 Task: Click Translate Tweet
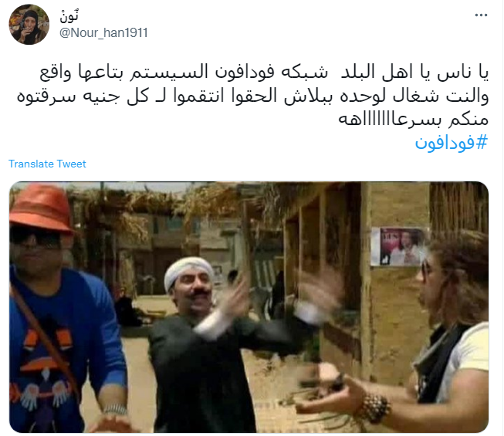click(47, 164)
